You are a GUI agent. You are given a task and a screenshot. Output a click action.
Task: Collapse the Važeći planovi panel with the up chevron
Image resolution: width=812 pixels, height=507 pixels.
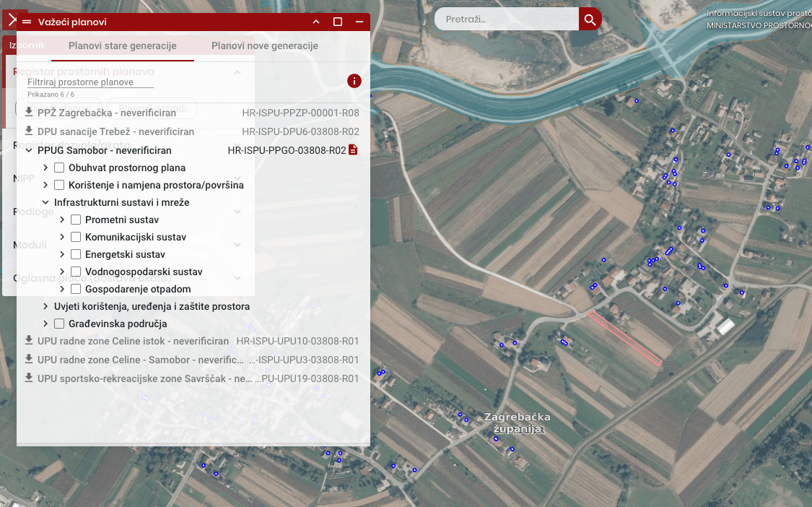click(x=316, y=22)
